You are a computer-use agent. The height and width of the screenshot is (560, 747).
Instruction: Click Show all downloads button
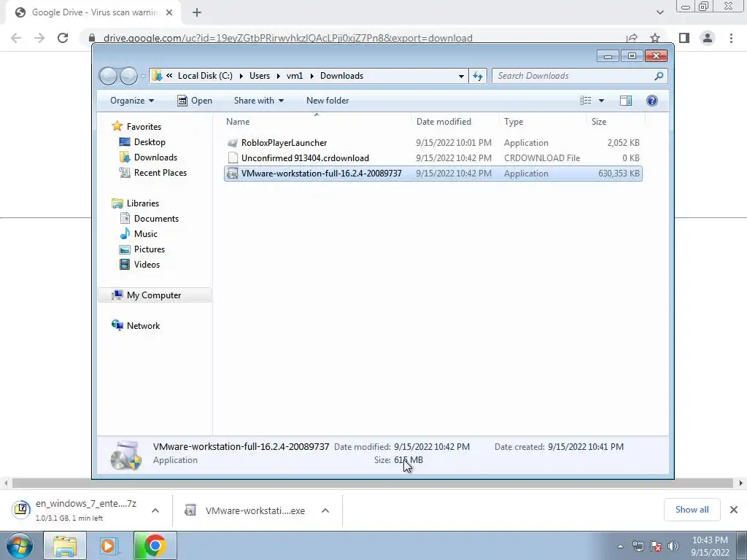click(692, 510)
